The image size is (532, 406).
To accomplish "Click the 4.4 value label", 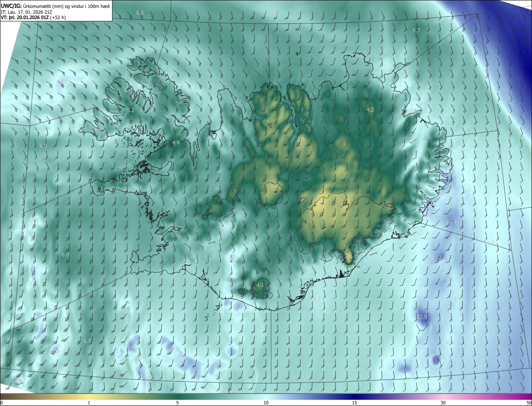I will pyautogui.click(x=176, y=142).
